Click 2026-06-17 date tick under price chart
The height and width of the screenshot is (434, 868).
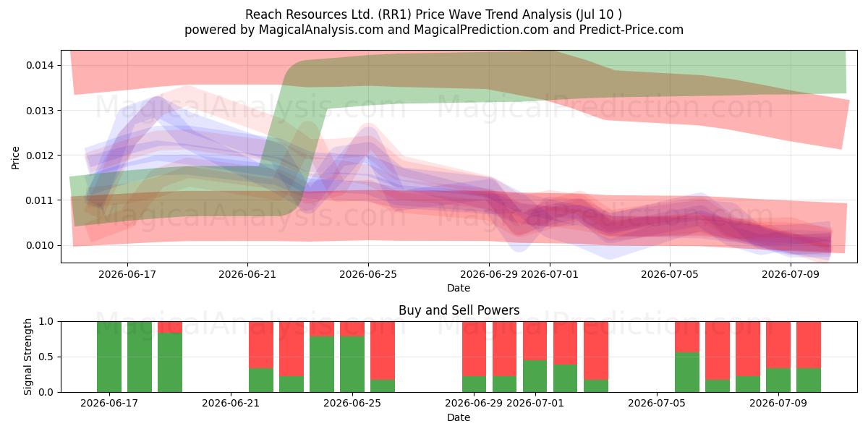[x=127, y=274]
